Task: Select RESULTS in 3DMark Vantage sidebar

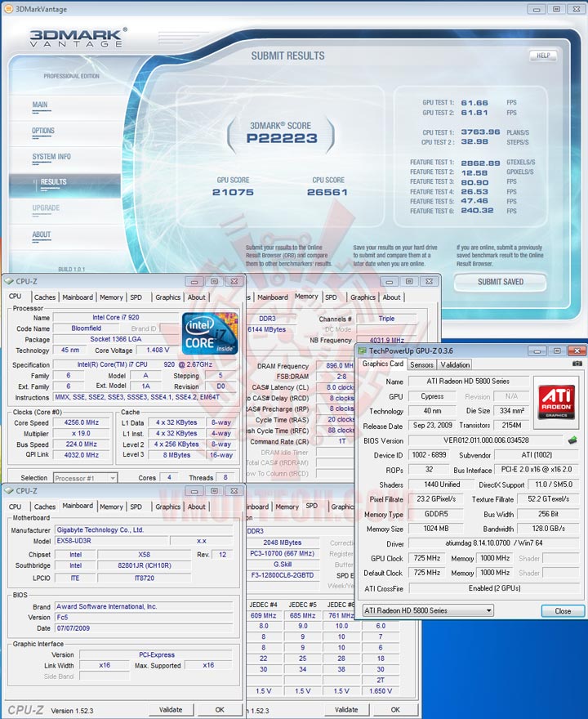Action: pyautogui.click(x=65, y=185)
